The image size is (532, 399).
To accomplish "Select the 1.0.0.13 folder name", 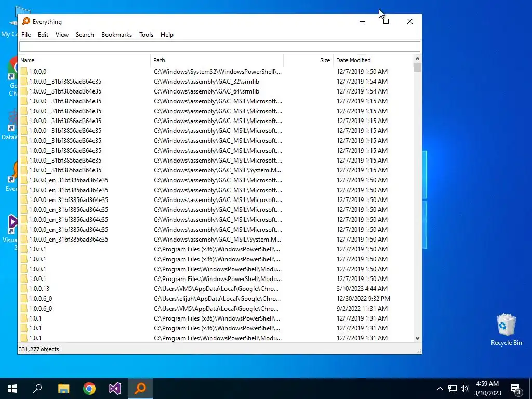I will (39, 289).
